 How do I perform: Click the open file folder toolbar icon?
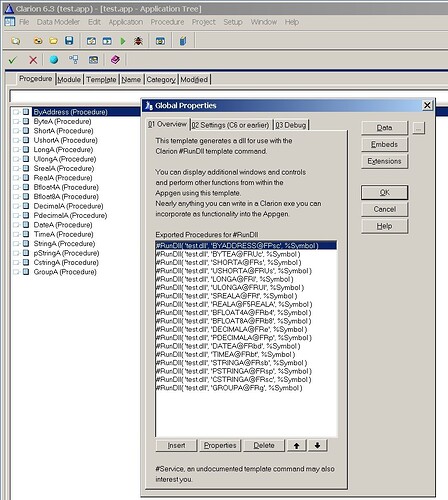coord(53,41)
